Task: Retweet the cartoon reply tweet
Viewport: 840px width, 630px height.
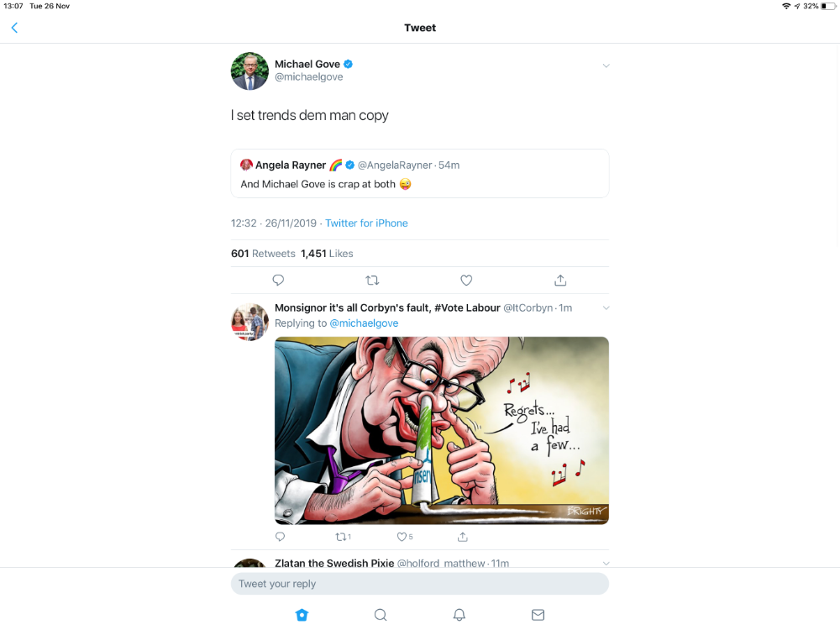Action: tap(342, 537)
